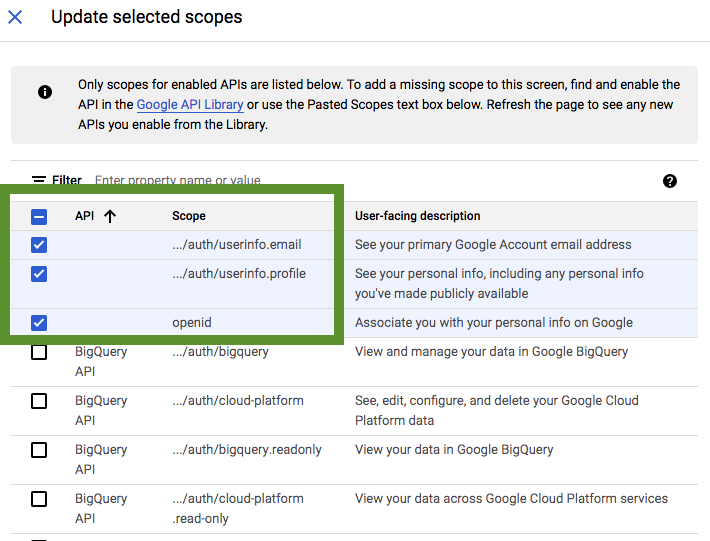The image size is (710, 541).
Task: Uncheck the openid scope checkbox
Action: click(x=39, y=323)
